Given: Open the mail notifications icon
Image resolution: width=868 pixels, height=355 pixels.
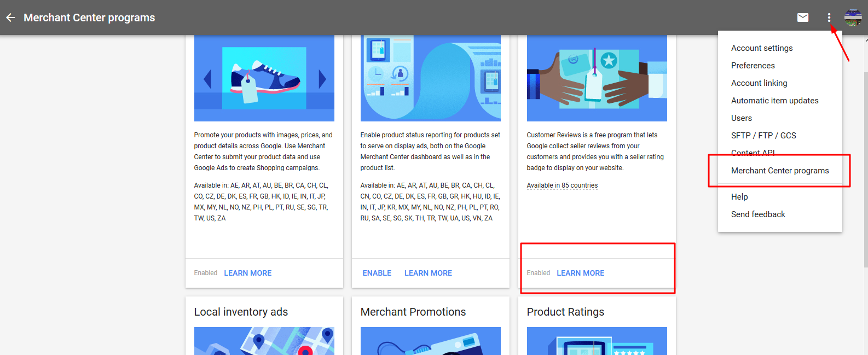Looking at the screenshot, I should click(x=803, y=18).
